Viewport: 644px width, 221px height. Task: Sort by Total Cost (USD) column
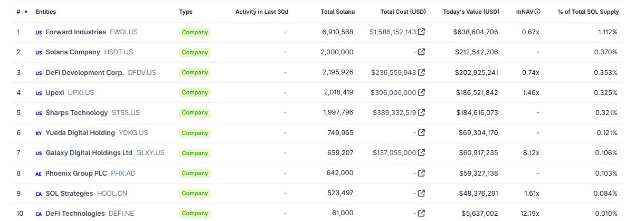pos(403,12)
